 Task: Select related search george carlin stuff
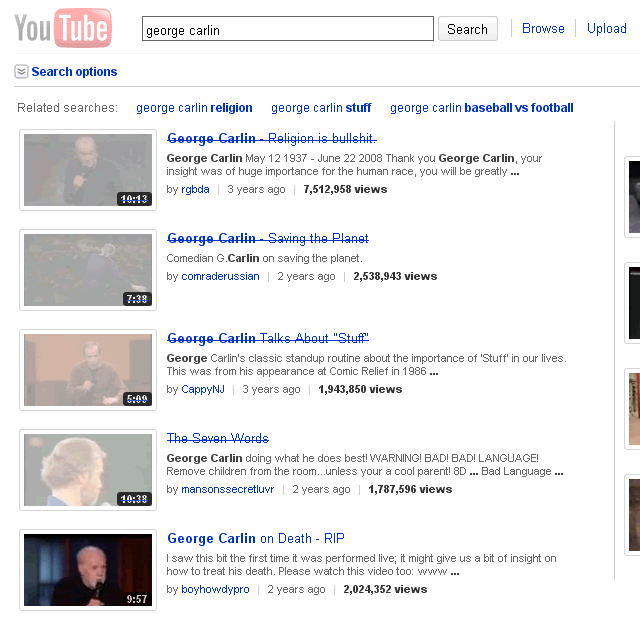pyautogui.click(x=321, y=108)
